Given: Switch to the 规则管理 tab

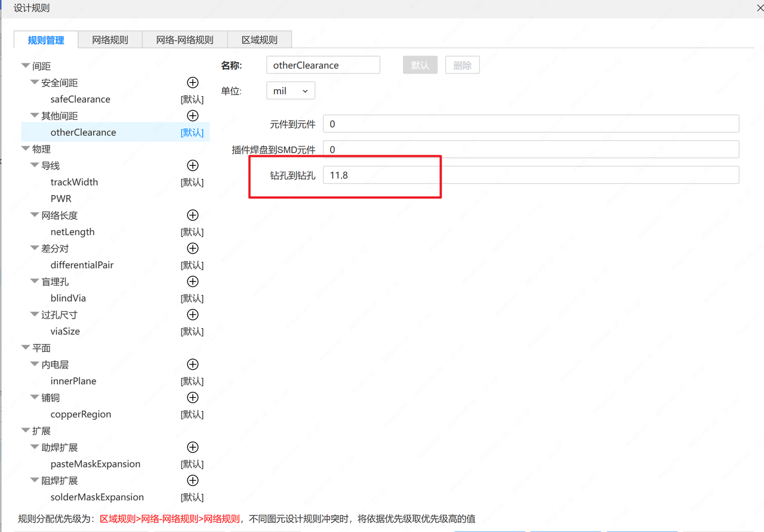Looking at the screenshot, I should click(46, 40).
